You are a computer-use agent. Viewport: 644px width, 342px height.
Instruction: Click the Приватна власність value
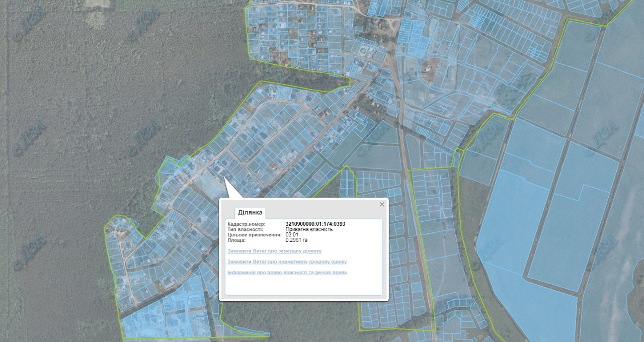(x=309, y=229)
